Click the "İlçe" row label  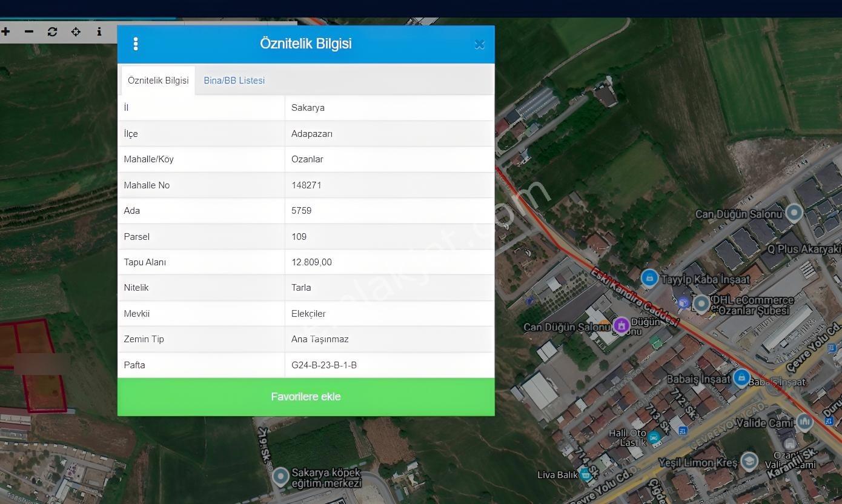[x=131, y=134]
